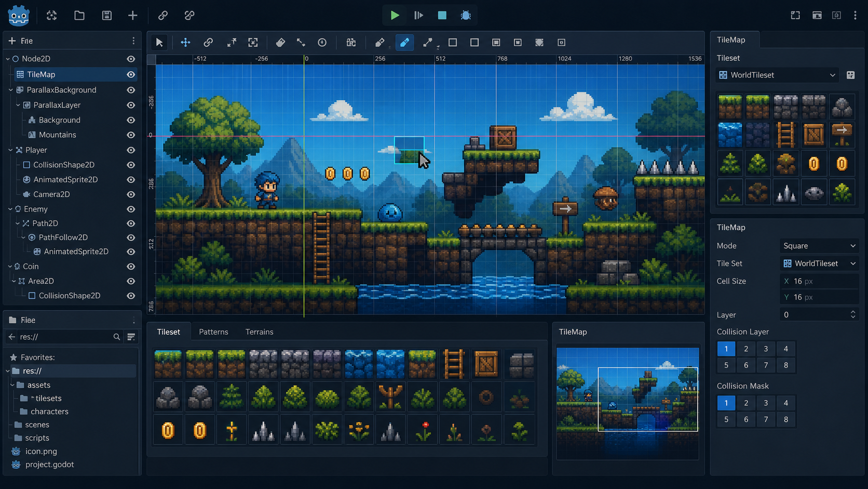This screenshot has width=868, height=489.
Task: Pick the eyedropper picker tool
Action: [380, 43]
